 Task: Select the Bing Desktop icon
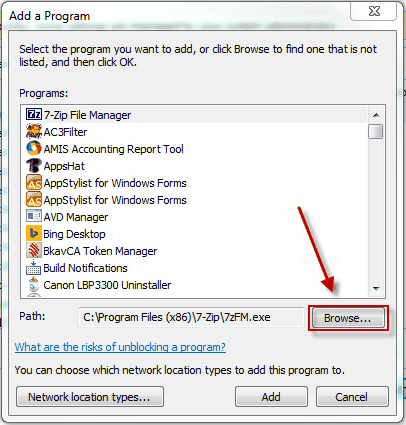34,234
